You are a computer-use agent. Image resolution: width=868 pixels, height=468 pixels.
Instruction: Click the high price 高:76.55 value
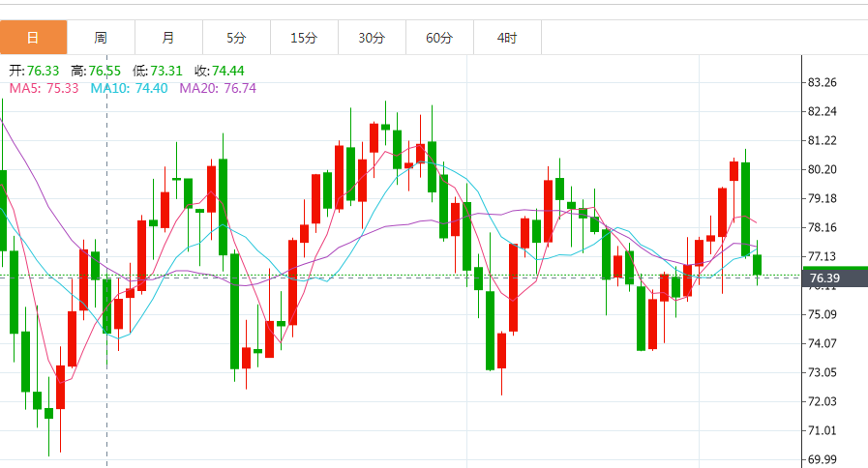[95, 71]
